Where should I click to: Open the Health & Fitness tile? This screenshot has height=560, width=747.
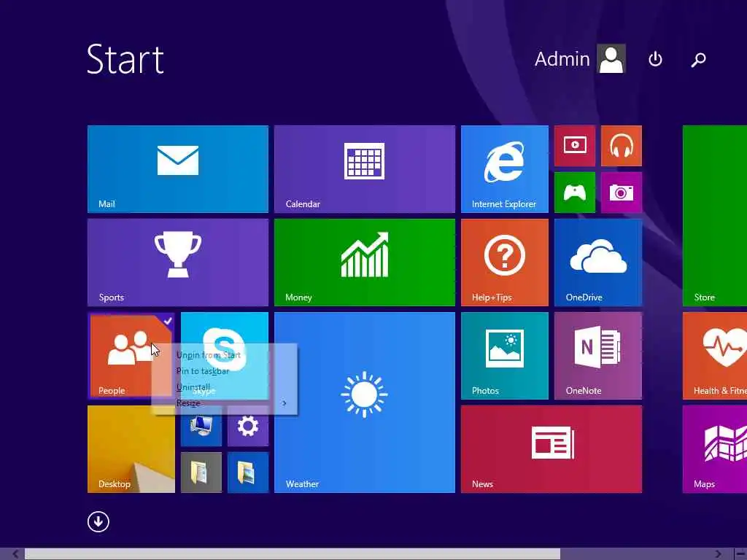pos(715,356)
